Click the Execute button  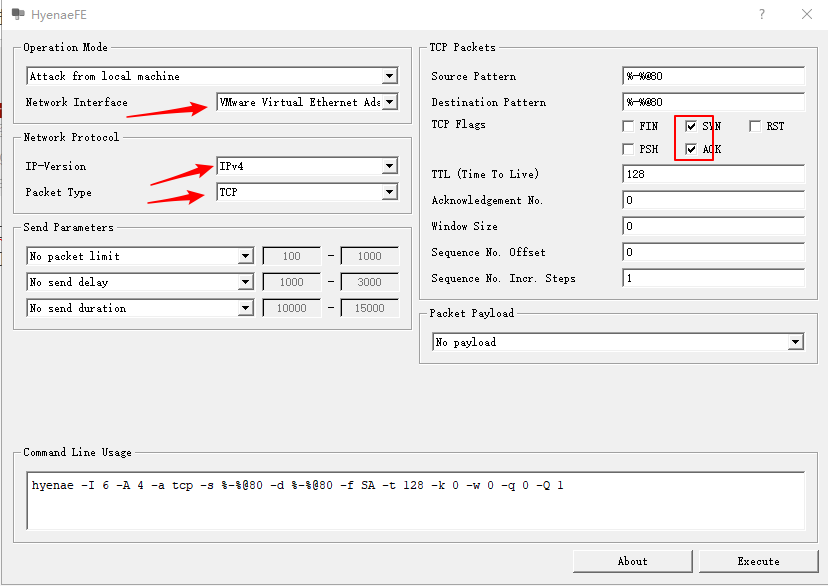[758, 561]
